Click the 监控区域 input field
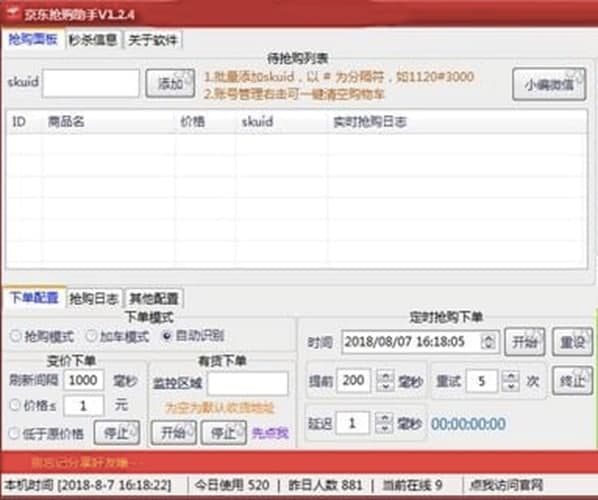The height and width of the screenshot is (500, 598). (248, 383)
